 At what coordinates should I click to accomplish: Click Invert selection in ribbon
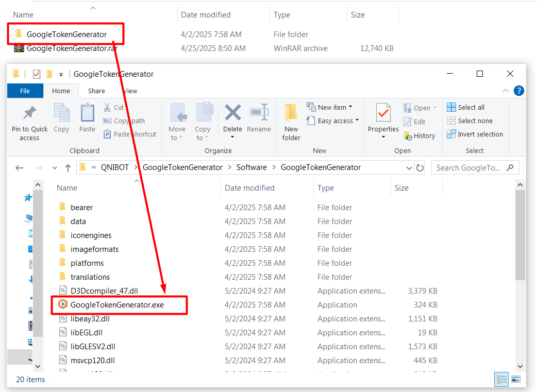click(475, 134)
